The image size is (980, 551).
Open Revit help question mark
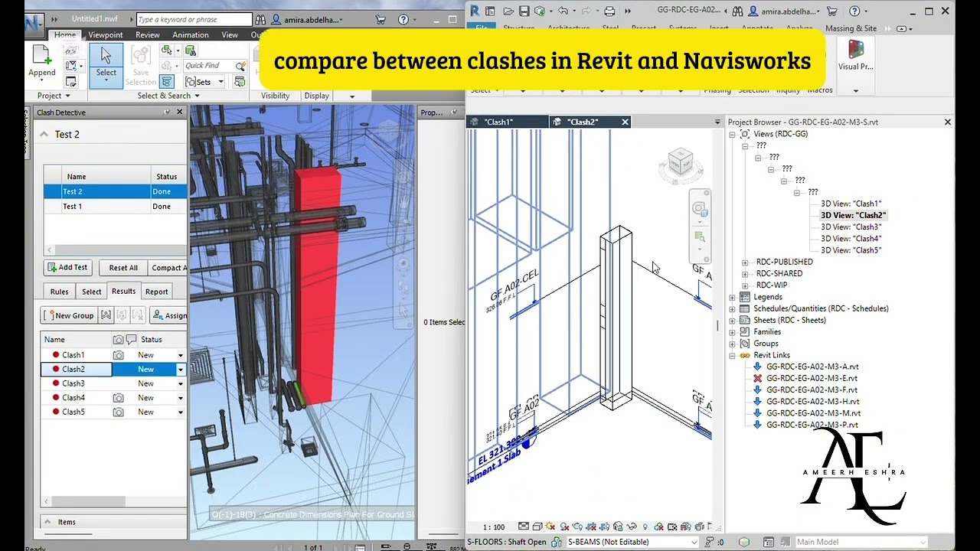click(854, 11)
